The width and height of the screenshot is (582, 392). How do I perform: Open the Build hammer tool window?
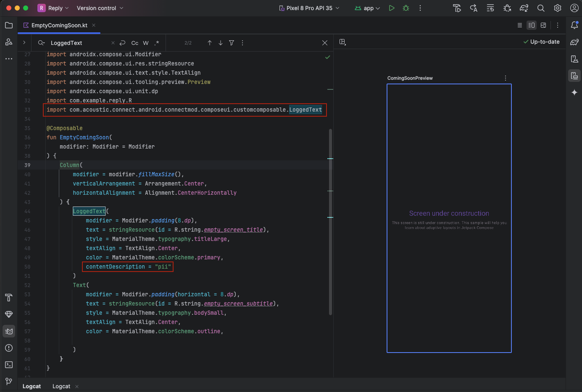pyautogui.click(x=9, y=298)
